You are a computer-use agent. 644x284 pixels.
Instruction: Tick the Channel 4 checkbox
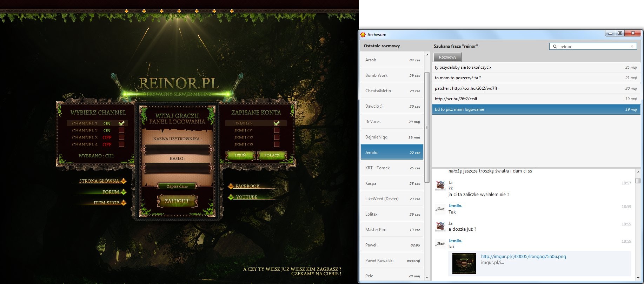tap(121, 144)
